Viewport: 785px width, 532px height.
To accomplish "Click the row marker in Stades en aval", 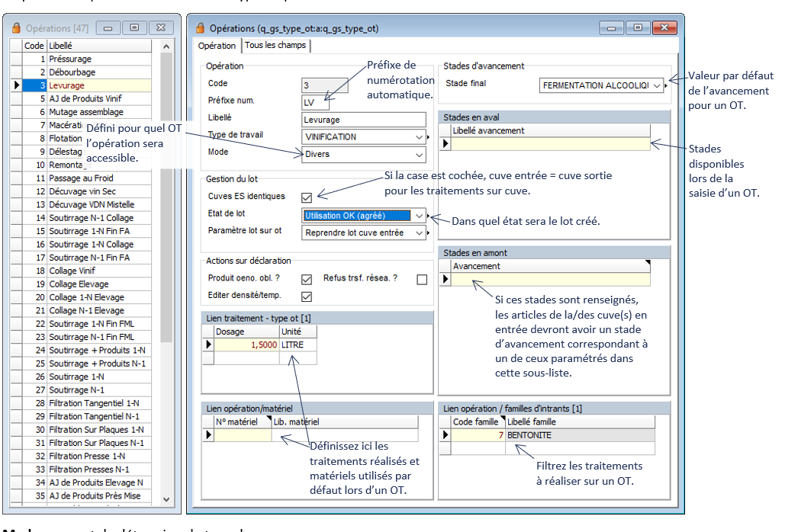I will (x=446, y=143).
